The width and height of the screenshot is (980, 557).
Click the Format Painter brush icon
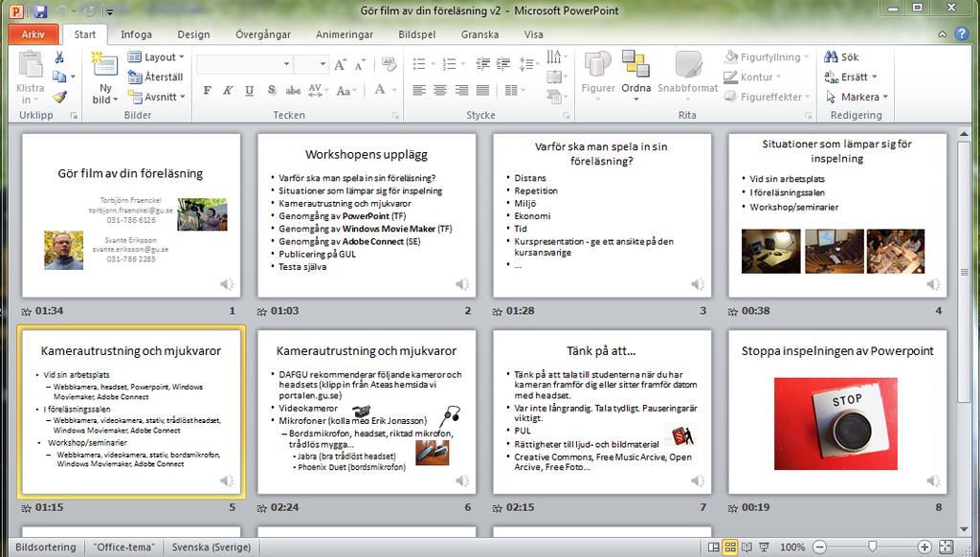point(59,97)
